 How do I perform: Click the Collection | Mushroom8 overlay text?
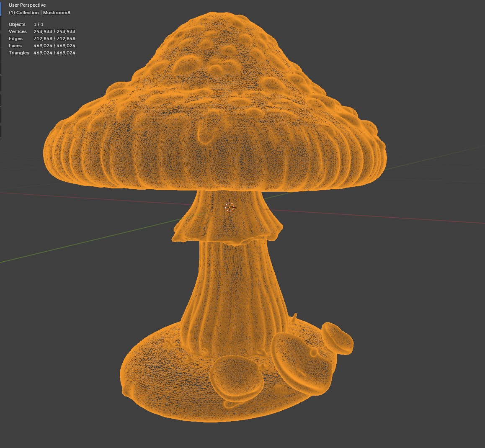tap(40, 13)
